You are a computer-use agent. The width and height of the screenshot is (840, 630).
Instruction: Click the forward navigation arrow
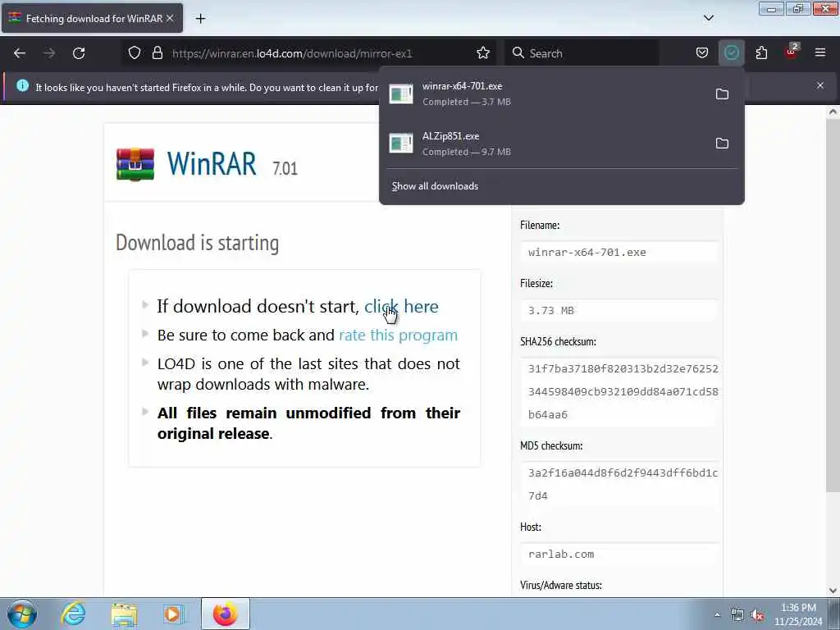pos(49,53)
